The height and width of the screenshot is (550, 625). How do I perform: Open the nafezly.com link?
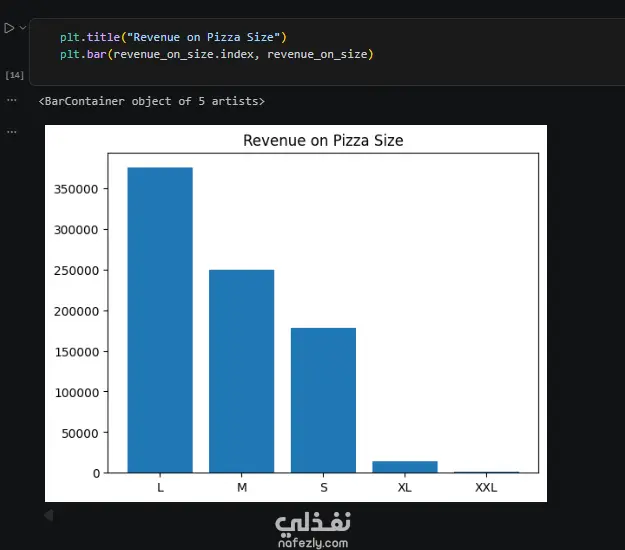coord(313,543)
